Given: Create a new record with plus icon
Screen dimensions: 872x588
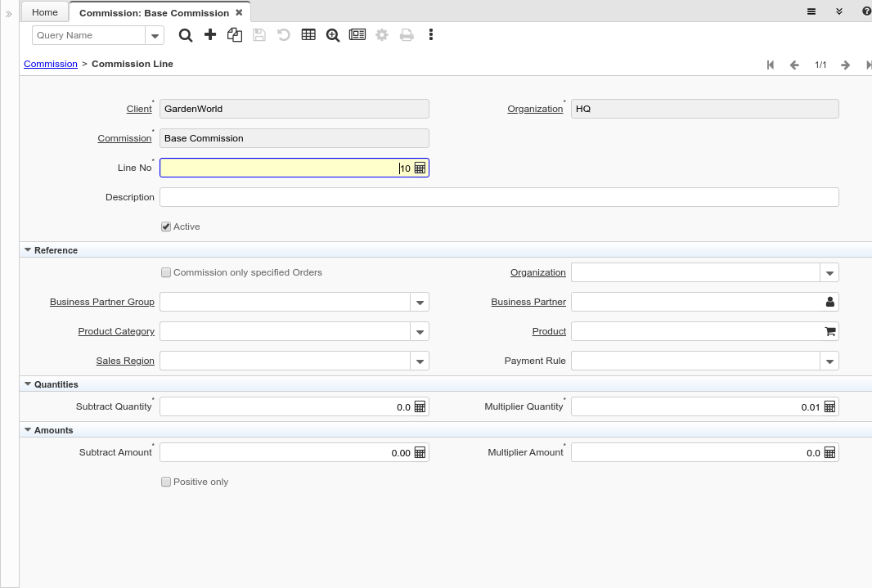Looking at the screenshot, I should pyautogui.click(x=210, y=35).
